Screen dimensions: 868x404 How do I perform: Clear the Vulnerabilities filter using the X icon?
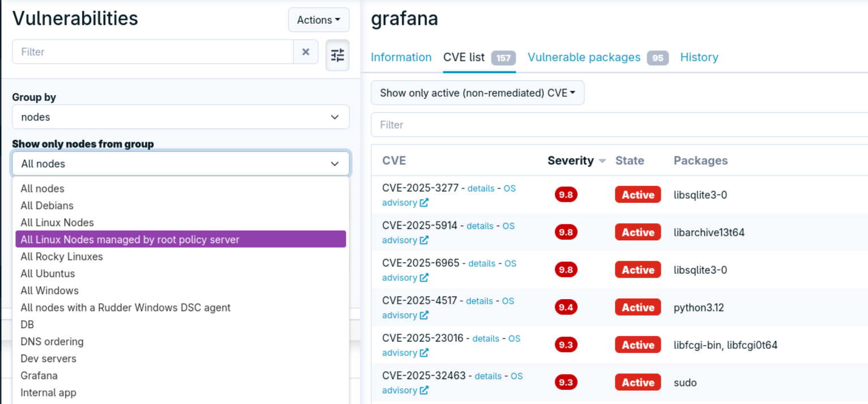[x=306, y=52]
